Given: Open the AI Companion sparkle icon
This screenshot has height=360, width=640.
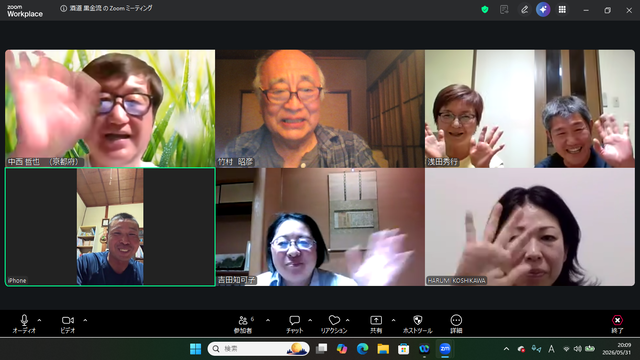Looking at the screenshot, I should 543,9.
